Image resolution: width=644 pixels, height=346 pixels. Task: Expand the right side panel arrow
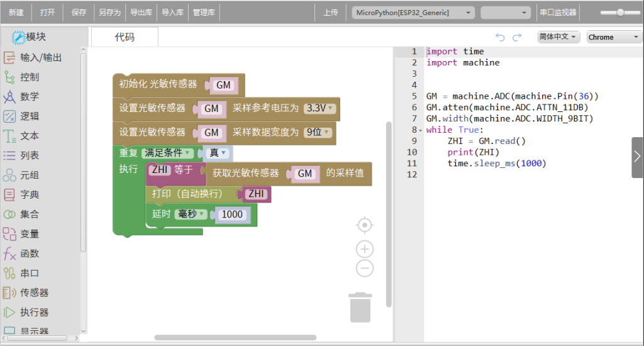(637, 157)
